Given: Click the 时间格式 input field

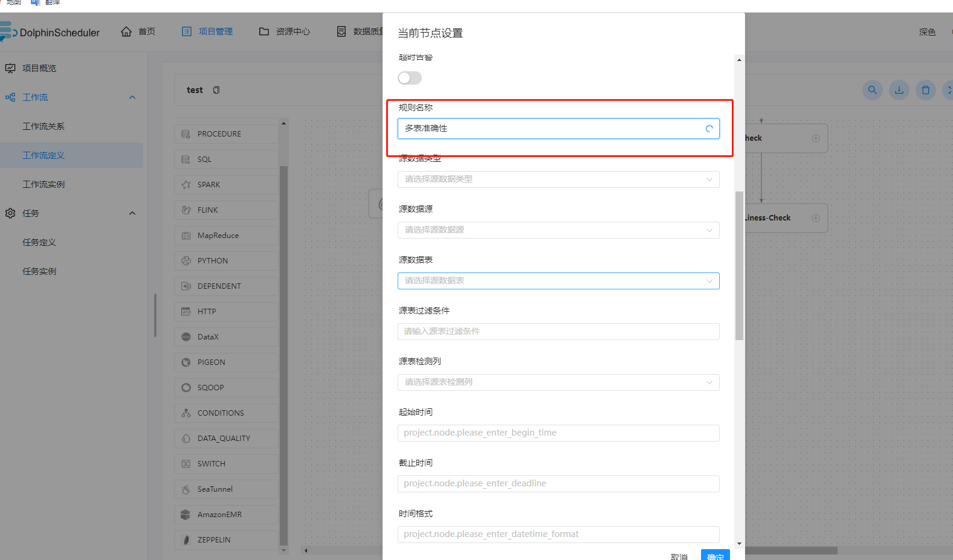Looking at the screenshot, I should (x=558, y=535).
